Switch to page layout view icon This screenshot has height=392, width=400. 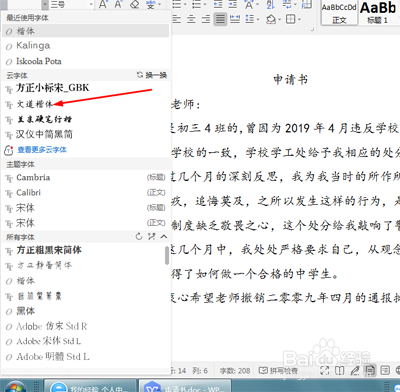370,370
